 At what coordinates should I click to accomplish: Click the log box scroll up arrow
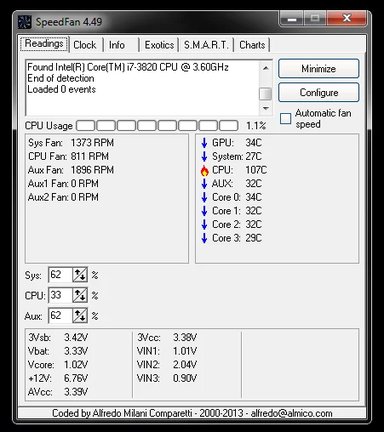pos(265,68)
